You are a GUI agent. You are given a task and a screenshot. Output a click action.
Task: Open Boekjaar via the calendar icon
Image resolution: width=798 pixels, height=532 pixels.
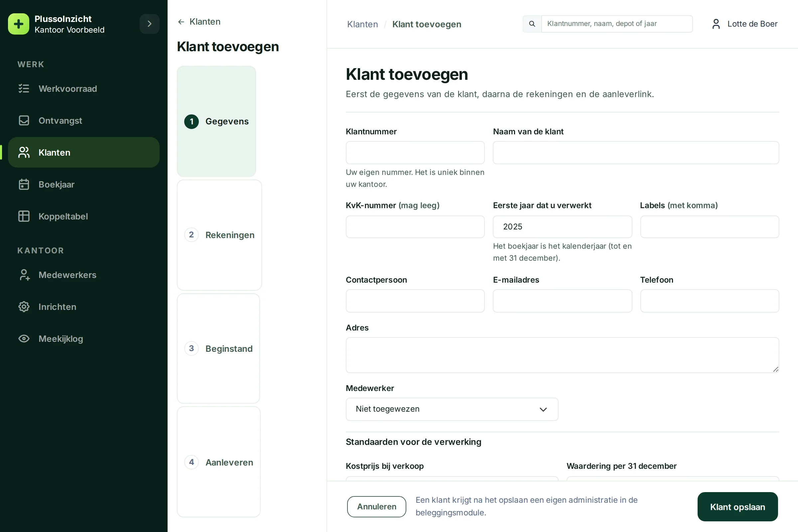coord(24,184)
